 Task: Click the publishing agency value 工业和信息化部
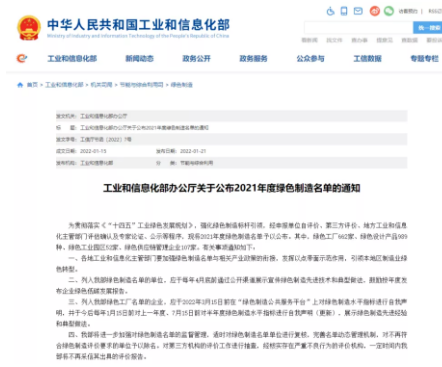pos(96,163)
